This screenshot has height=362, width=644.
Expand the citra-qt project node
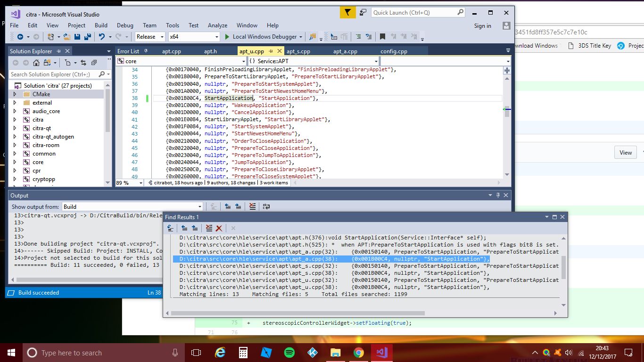click(15, 128)
